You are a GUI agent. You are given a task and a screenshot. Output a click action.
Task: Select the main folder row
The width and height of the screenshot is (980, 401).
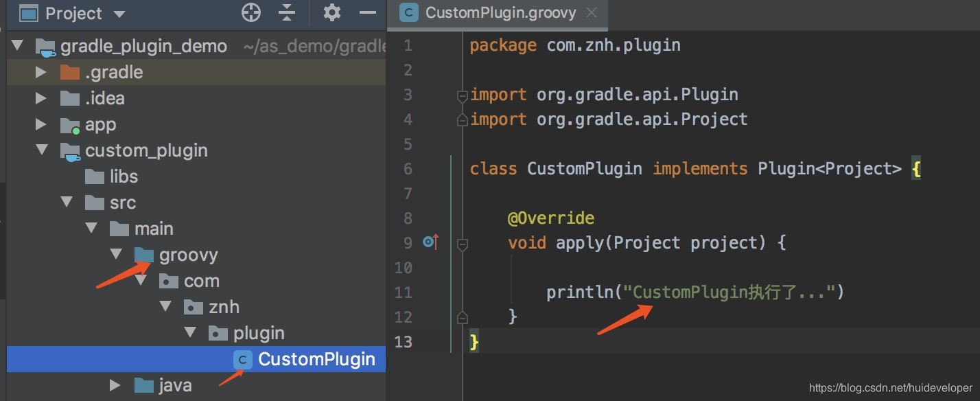point(196,229)
